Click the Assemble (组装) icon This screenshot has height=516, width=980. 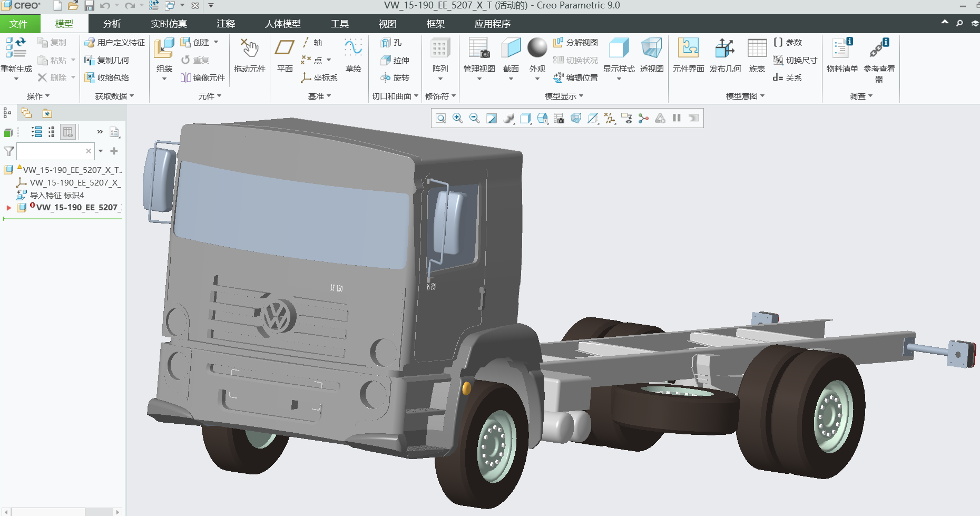click(164, 49)
